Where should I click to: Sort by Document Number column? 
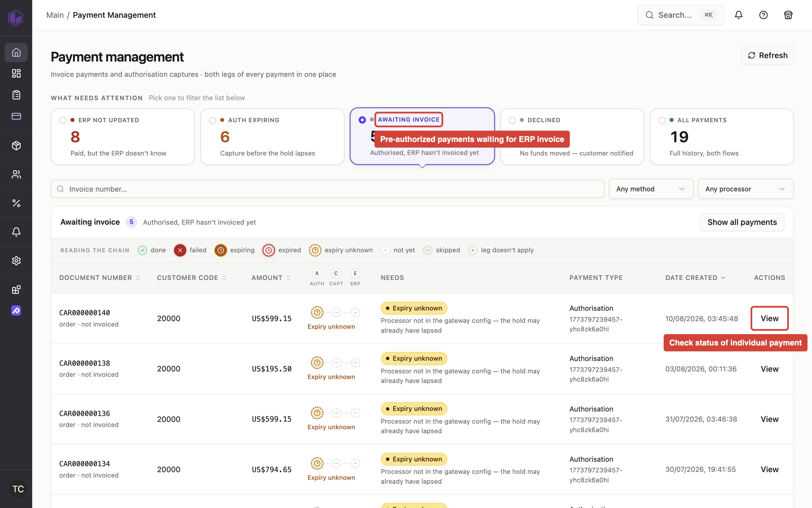point(100,278)
